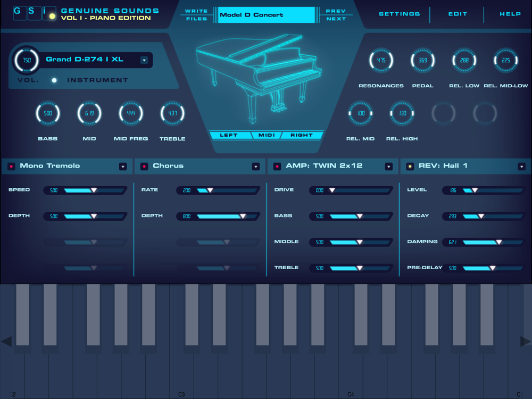
Task: Open the SETTINGS menu
Action: coord(400,14)
